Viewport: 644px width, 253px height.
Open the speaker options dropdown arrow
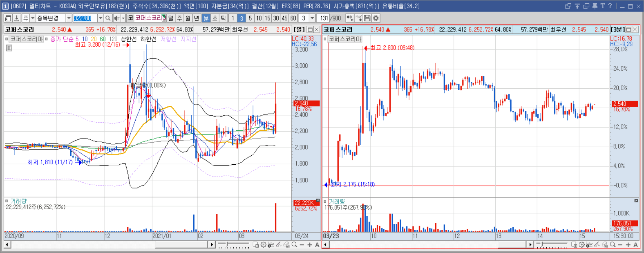pos(123,18)
